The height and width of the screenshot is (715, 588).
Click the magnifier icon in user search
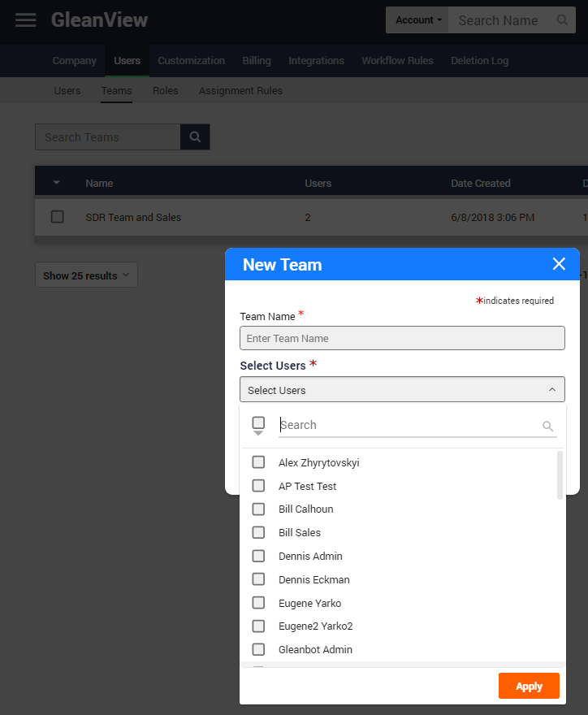coord(547,426)
